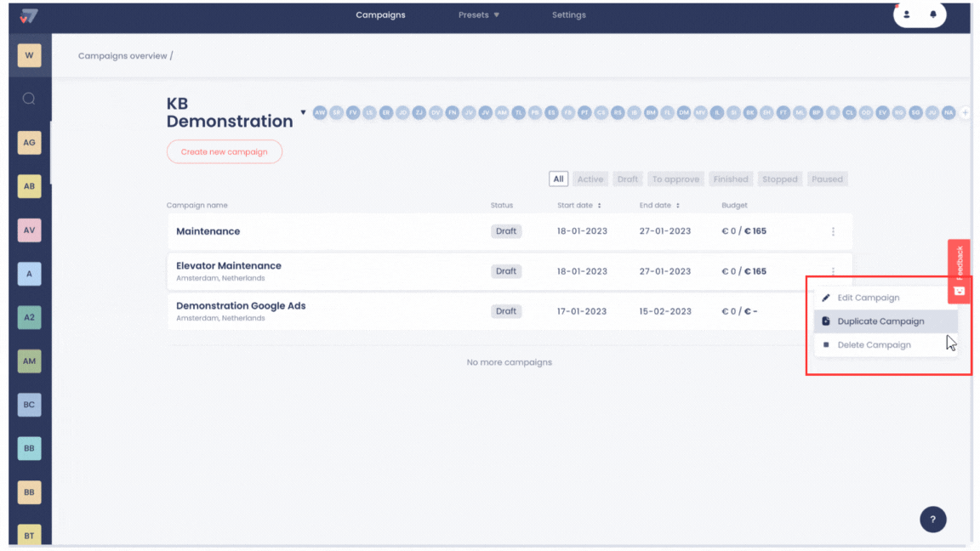Select the BC account tile in the sidebar

30,405
